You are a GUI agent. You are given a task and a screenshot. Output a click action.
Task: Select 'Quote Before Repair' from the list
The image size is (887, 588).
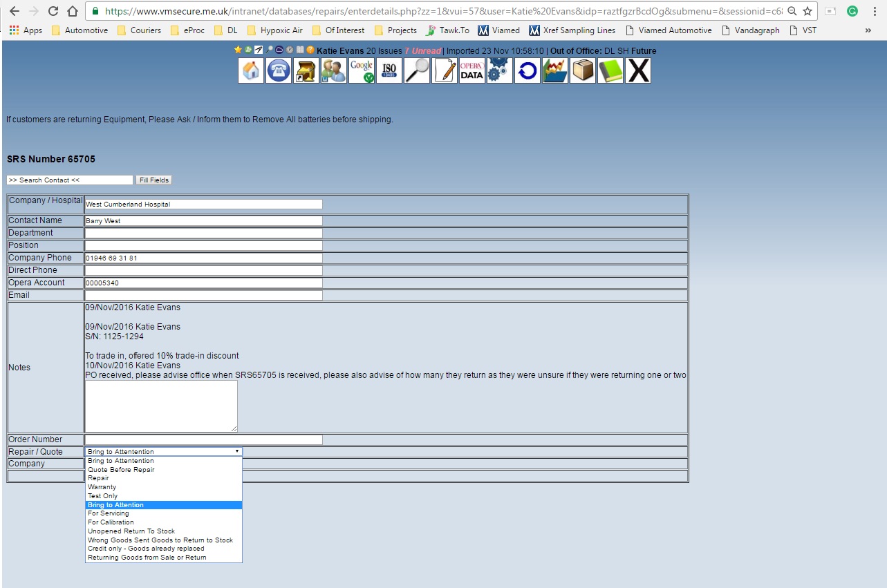click(121, 470)
